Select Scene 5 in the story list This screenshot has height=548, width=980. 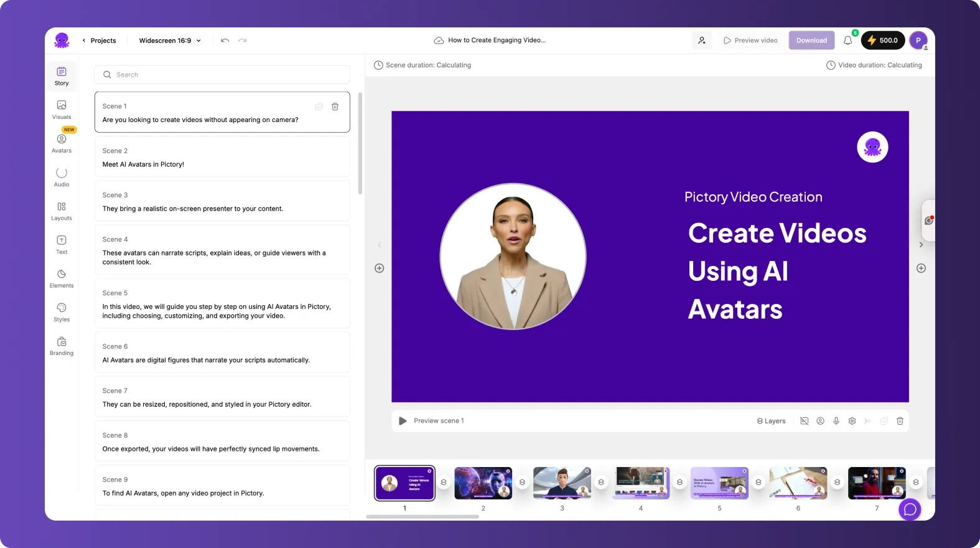222,303
